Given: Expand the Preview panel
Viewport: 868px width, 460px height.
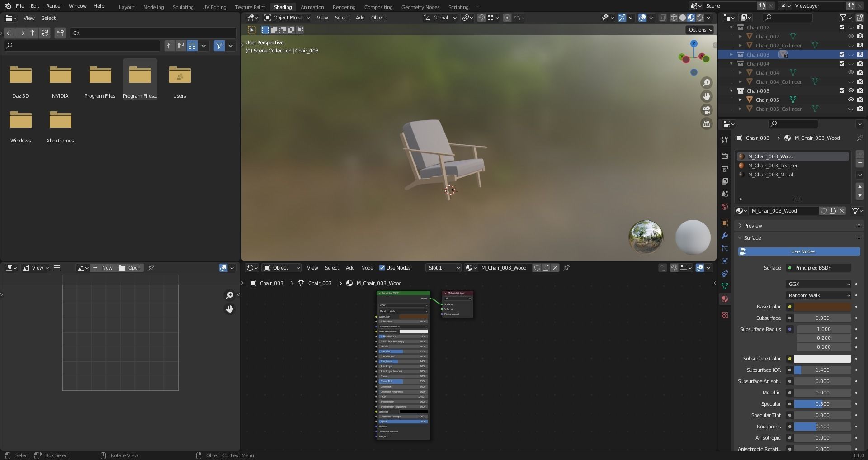Looking at the screenshot, I should tap(753, 226).
